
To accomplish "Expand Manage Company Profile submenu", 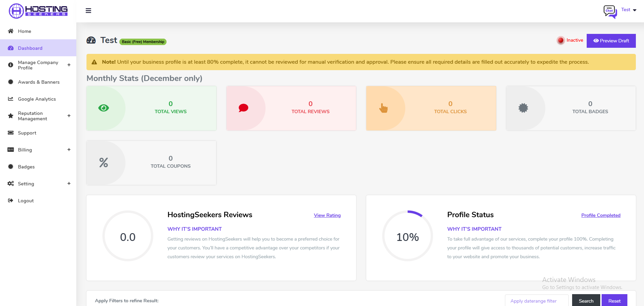I will 69,65.
